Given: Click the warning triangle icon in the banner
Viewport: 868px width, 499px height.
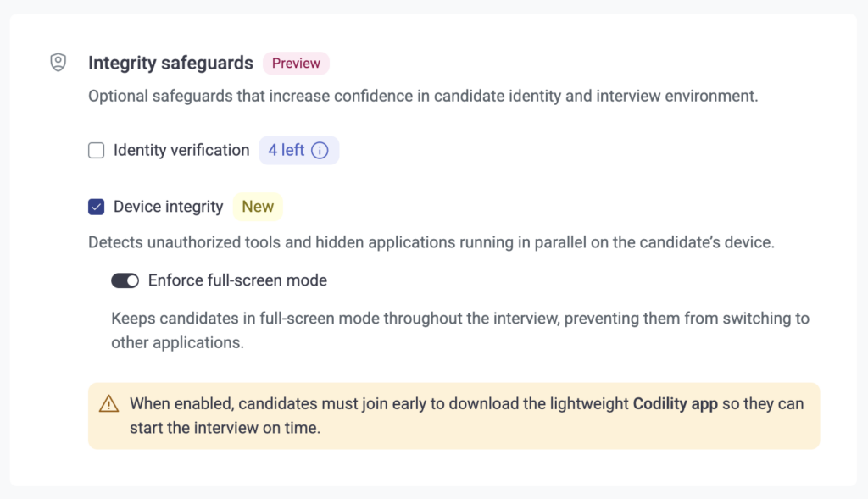Looking at the screenshot, I should click(109, 404).
